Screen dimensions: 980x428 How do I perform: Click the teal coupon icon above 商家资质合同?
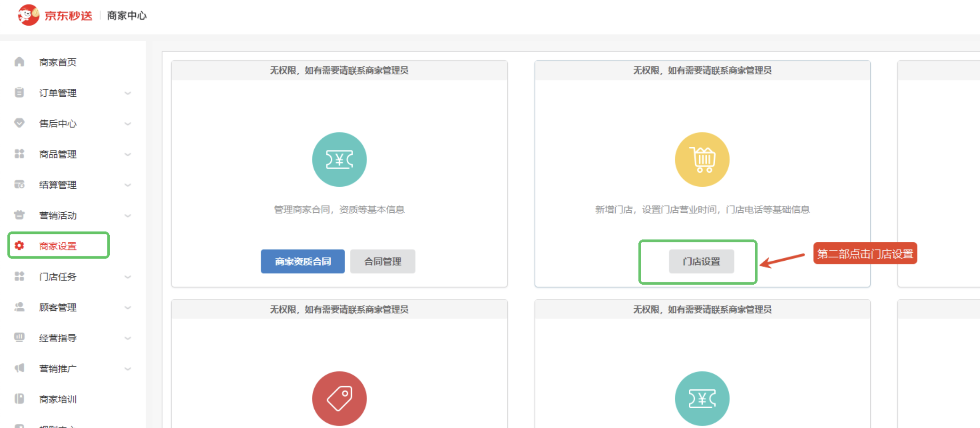339,160
